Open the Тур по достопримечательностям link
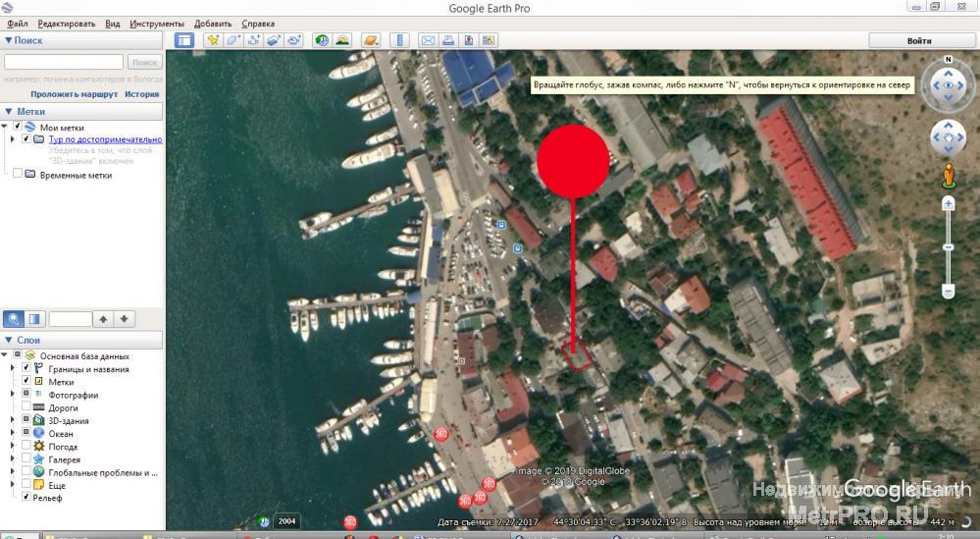The height and width of the screenshot is (539, 980). pos(106,139)
